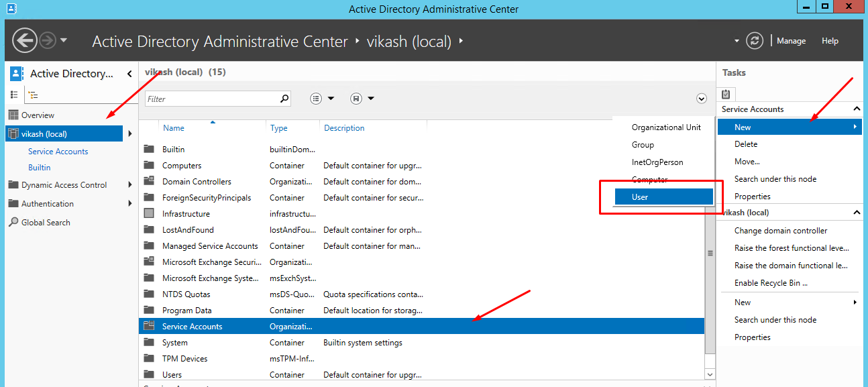Select Organizational Unit from New submenu
The image size is (868, 387).
pos(666,127)
